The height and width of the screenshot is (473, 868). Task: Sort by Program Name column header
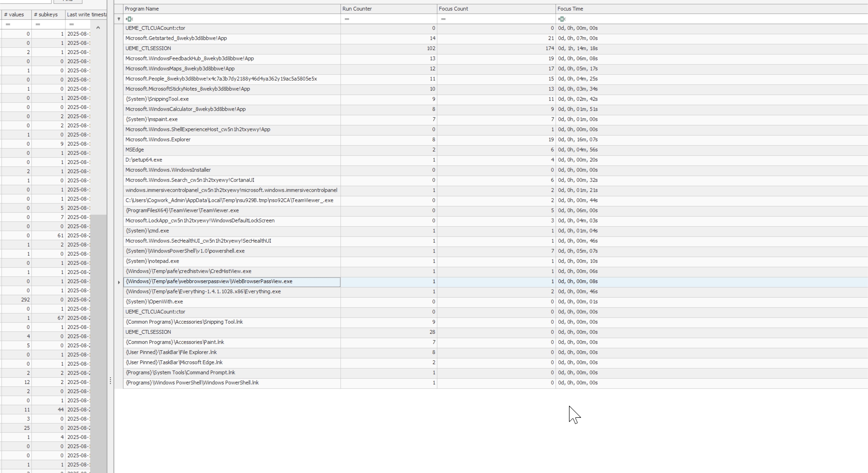[x=232, y=9]
